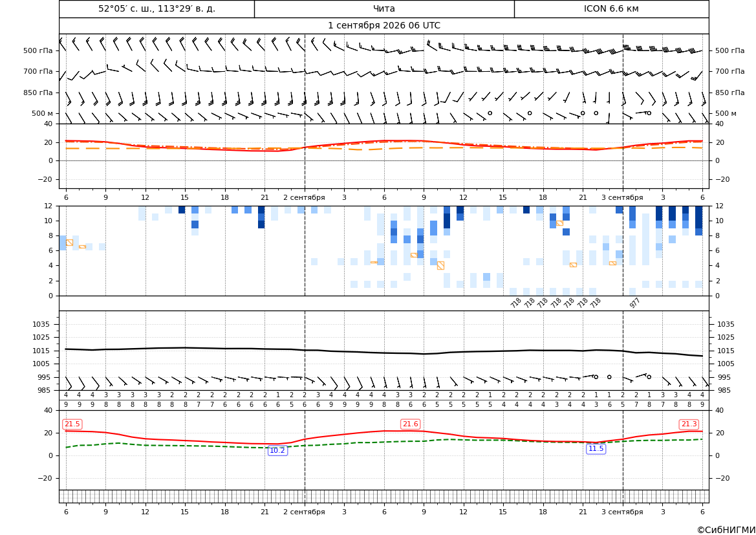756x535 pixels.
Task: Click the coordinates 52°05′ с. ш. header cell
Action: coord(157,8)
